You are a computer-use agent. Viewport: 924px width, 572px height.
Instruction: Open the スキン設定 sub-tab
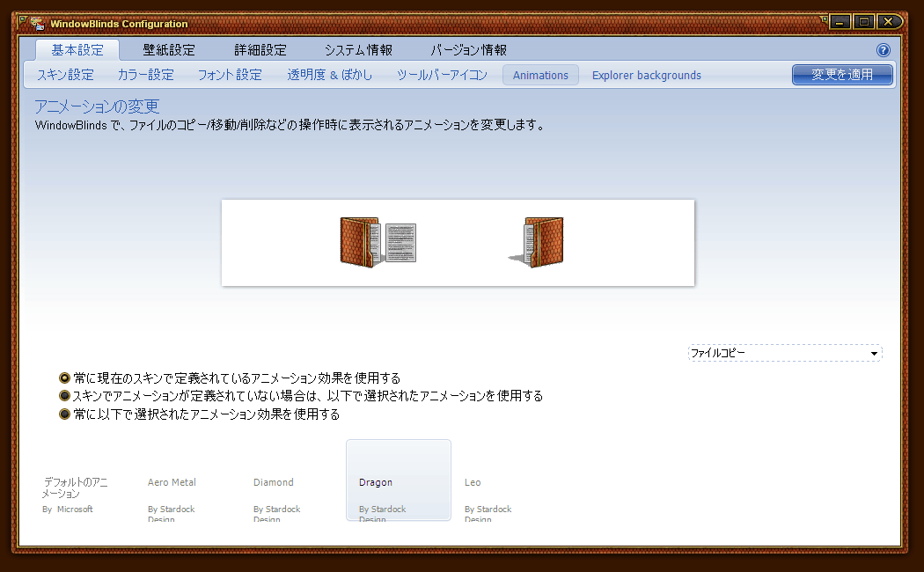(x=65, y=75)
